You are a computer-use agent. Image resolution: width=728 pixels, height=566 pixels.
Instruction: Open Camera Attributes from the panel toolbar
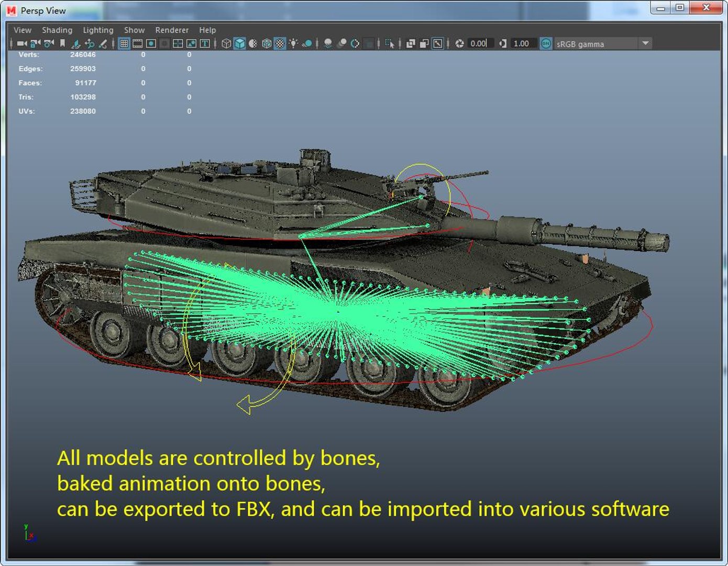tap(49, 43)
